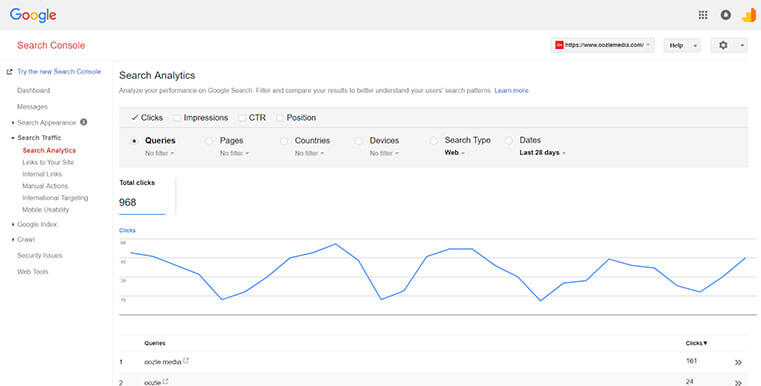Click the Clicks chart legend label

(x=127, y=230)
